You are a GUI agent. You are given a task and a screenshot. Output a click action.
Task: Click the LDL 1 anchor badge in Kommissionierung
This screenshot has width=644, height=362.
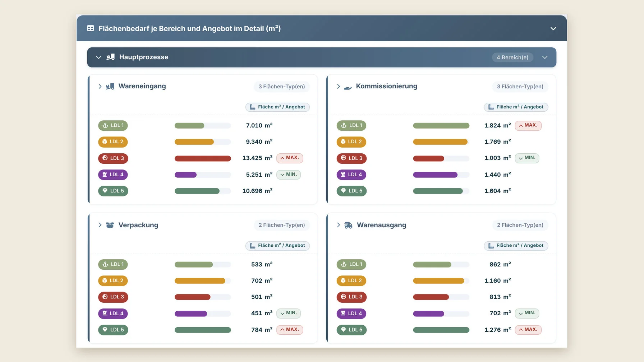351,126
